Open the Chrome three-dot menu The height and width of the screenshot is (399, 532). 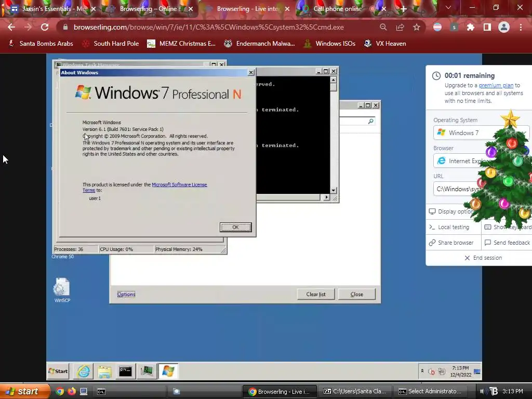(521, 27)
